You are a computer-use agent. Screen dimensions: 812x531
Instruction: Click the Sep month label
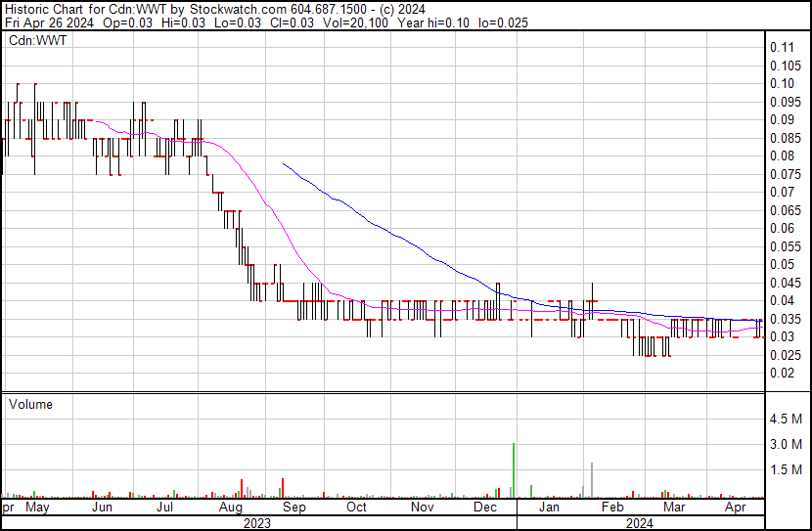click(x=294, y=508)
